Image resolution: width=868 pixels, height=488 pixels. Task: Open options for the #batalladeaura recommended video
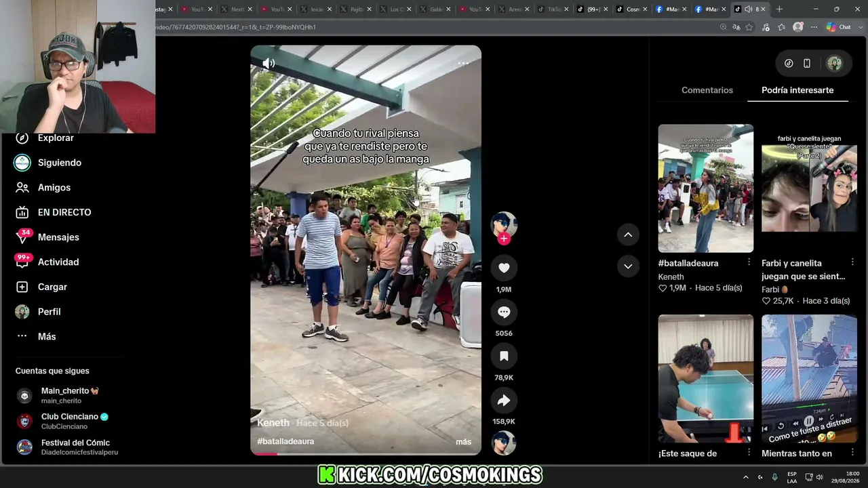point(749,262)
